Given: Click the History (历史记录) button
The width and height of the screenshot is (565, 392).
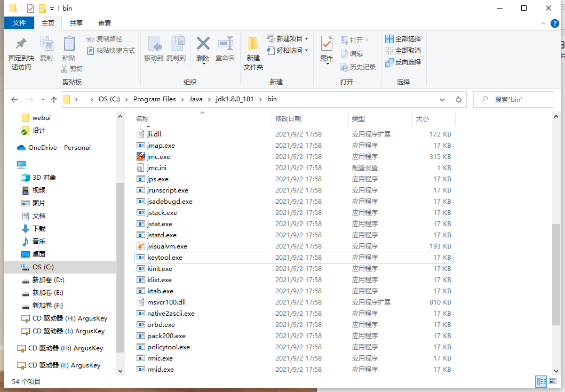Looking at the screenshot, I should tap(358, 67).
